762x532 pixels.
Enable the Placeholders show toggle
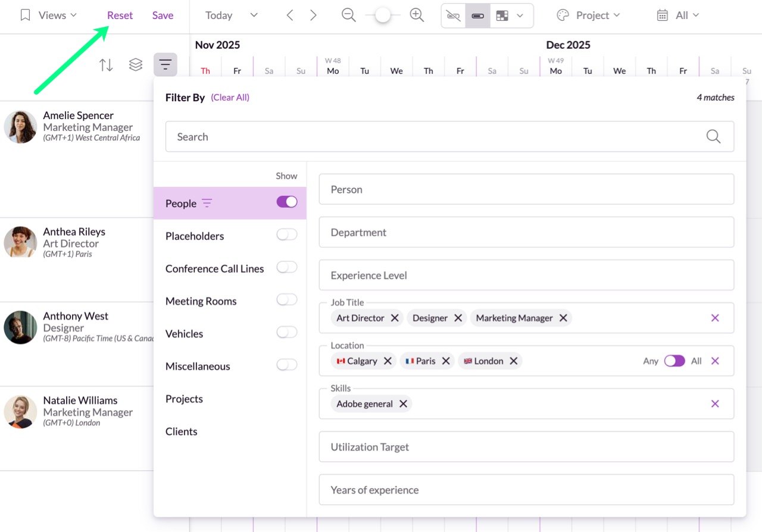tap(286, 235)
